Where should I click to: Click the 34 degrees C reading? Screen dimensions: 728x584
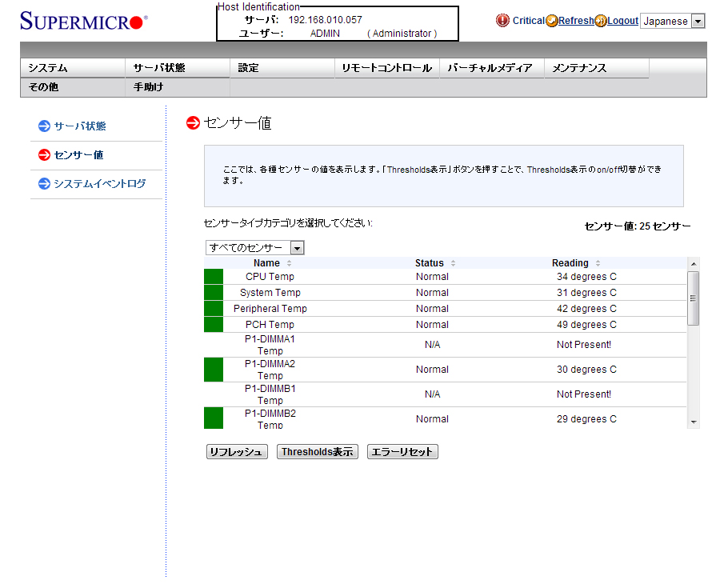587,277
